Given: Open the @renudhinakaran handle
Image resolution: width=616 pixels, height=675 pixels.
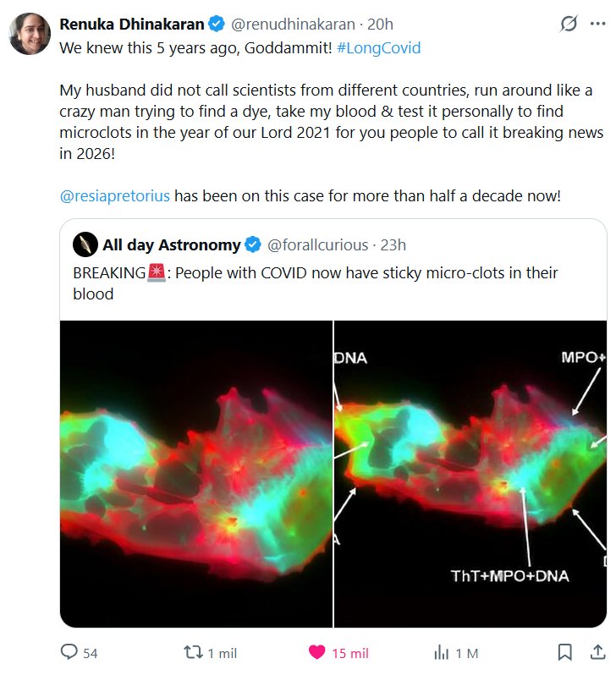Looking at the screenshot, I should click(283, 25).
